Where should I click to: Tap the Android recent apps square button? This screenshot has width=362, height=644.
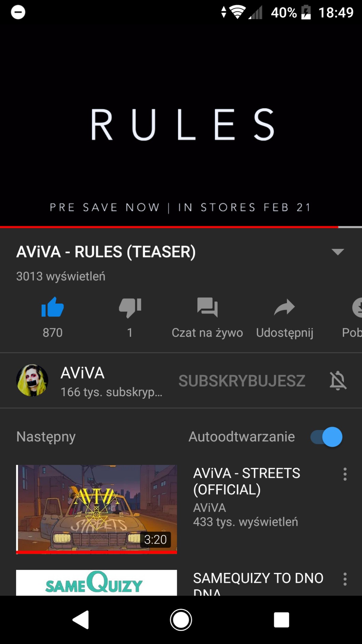(281, 620)
